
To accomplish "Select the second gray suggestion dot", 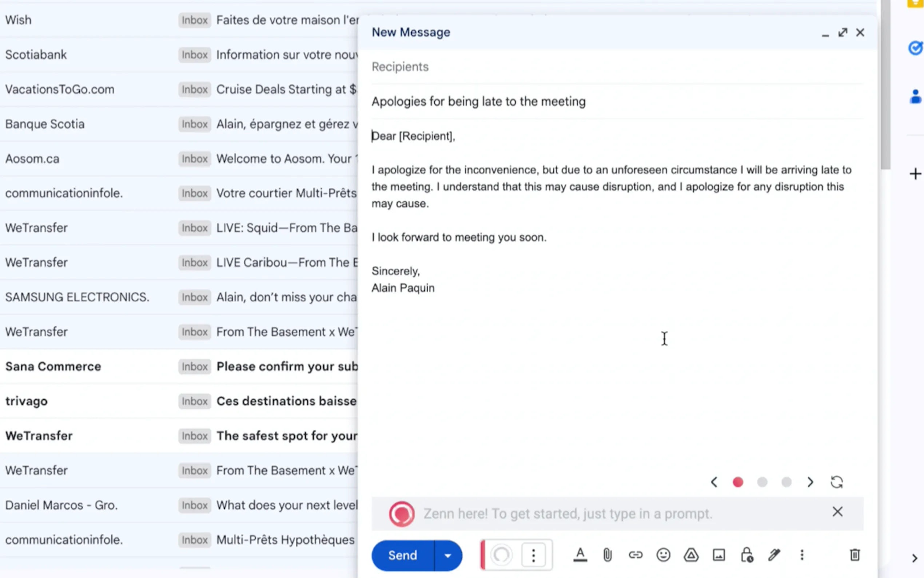I will (x=762, y=482).
